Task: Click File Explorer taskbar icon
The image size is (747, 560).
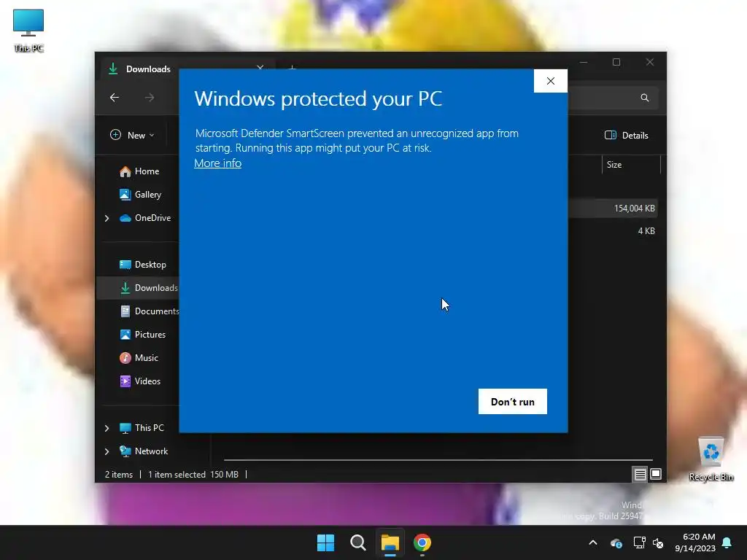Action: 390,542
